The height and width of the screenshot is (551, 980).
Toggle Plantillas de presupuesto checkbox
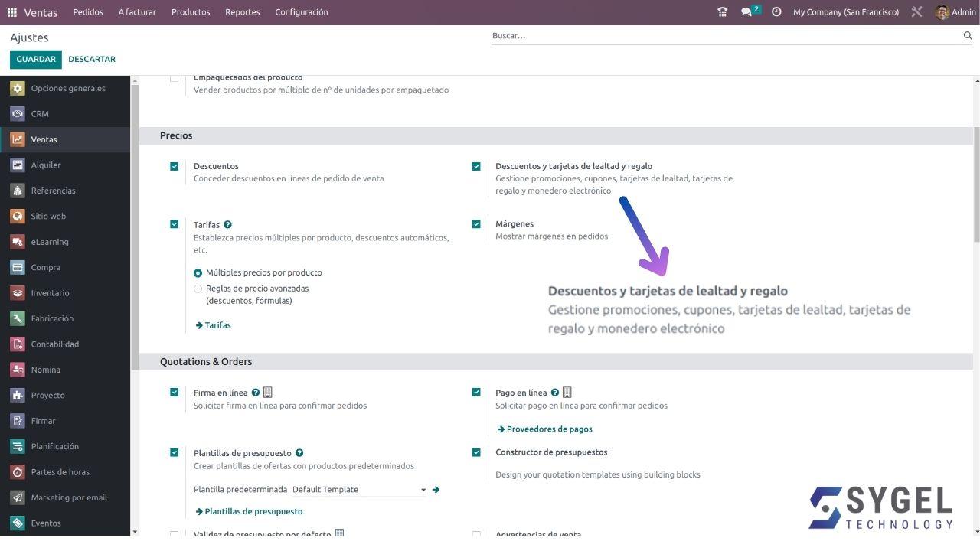[x=175, y=452]
